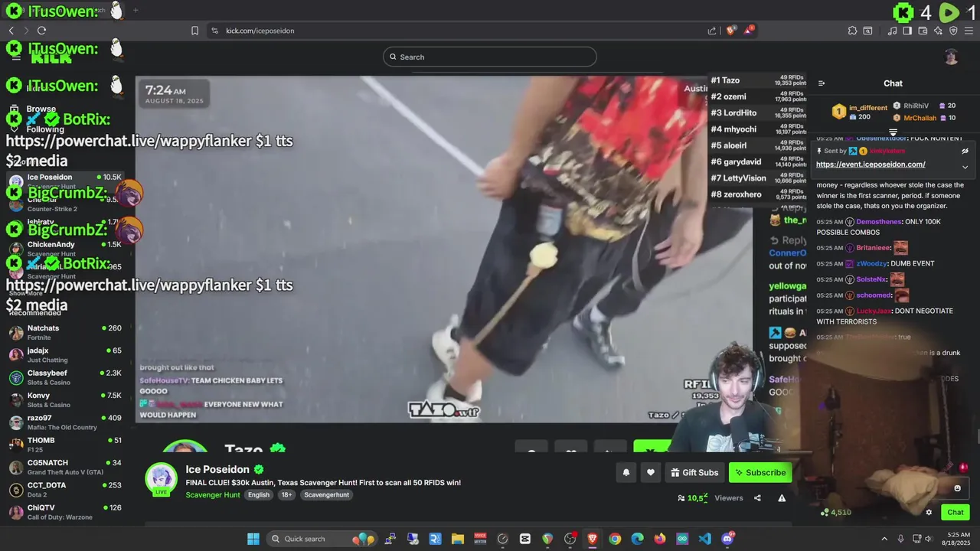The width and height of the screenshot is (980, 551).
Task: Open the Leo AI sparkle icon
Action: [938, 31]
